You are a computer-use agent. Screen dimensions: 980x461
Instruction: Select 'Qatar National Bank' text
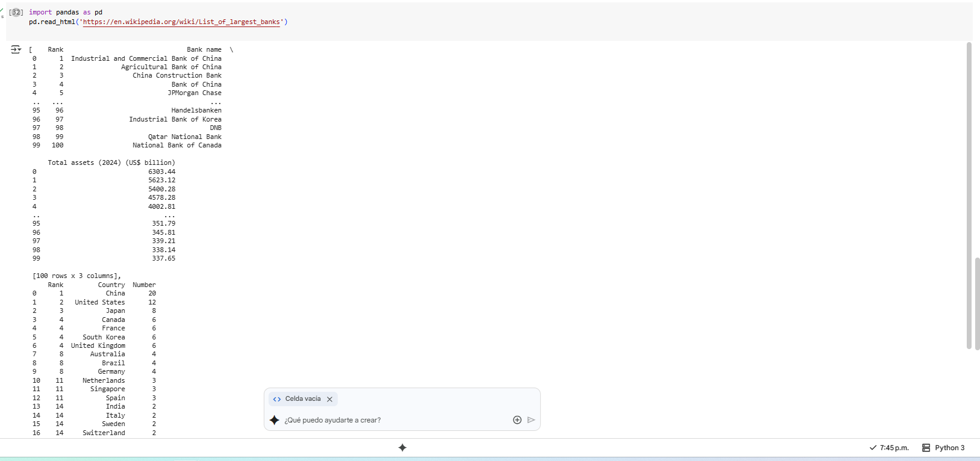click(185, 137)
